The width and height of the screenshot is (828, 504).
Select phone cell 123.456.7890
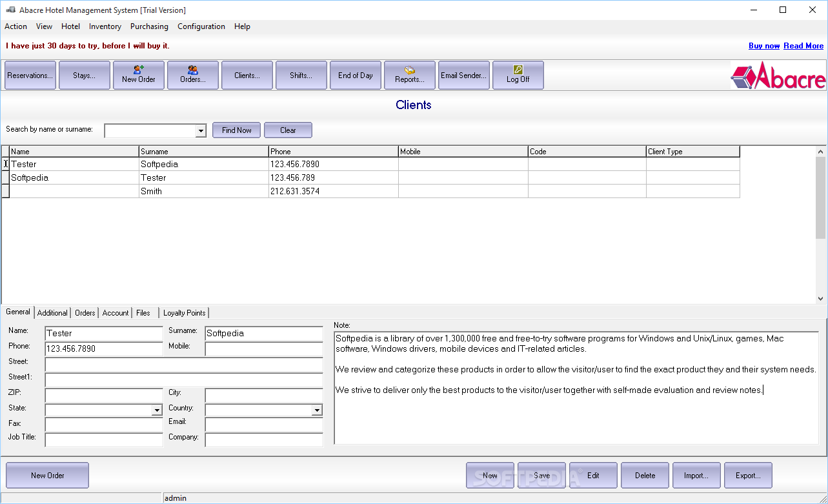coord(334,164)
